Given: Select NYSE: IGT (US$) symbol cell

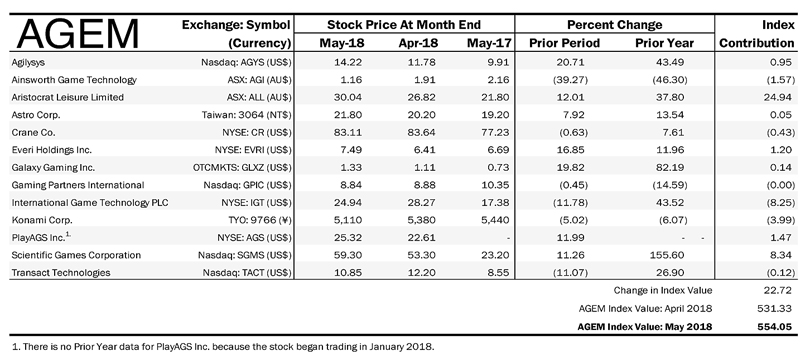Looking at the screenshot, I should [256, 202].
